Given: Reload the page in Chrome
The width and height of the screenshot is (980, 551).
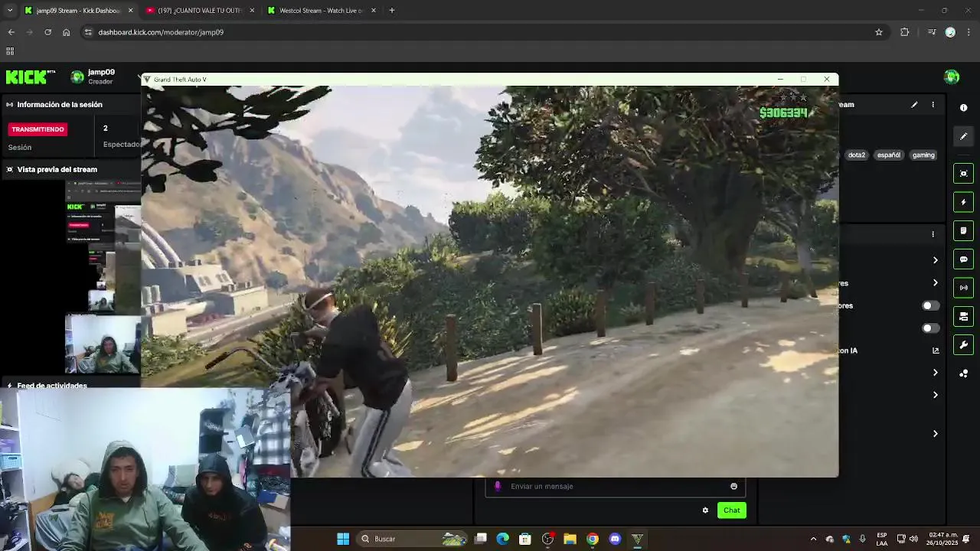Looking at the screenshot, I should [47, 32].
